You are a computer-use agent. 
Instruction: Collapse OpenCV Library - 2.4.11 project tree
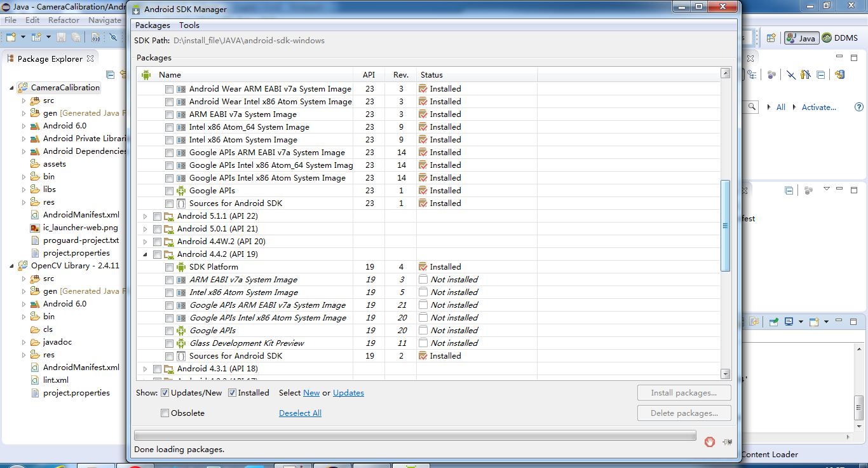[x=11, y=266]
